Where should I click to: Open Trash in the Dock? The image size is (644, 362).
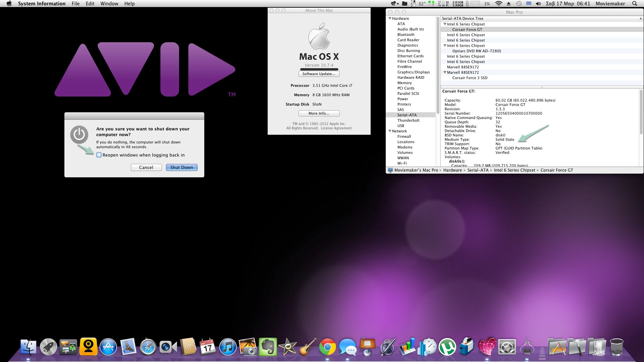(616, 347)
